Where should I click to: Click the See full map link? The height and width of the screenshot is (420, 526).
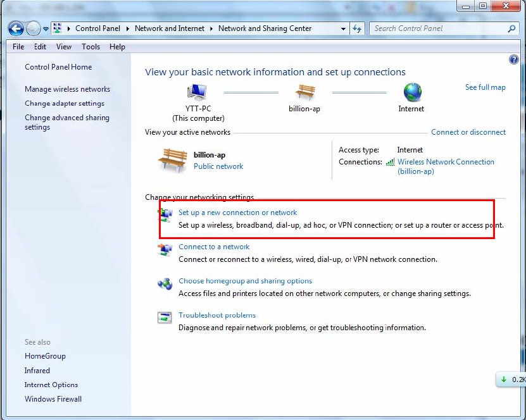(485, 87)
